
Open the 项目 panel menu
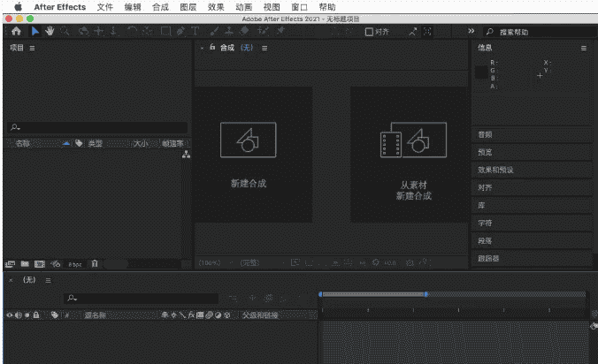[33, 48]
